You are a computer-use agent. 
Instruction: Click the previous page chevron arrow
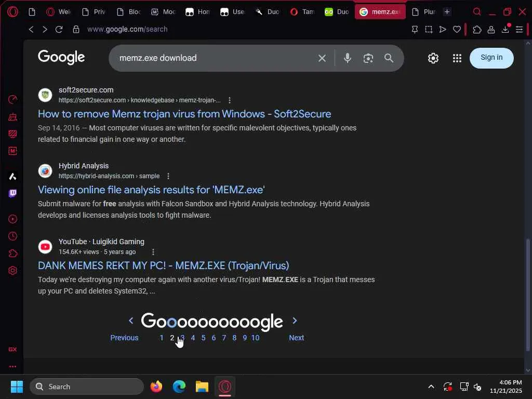(131, 321)
